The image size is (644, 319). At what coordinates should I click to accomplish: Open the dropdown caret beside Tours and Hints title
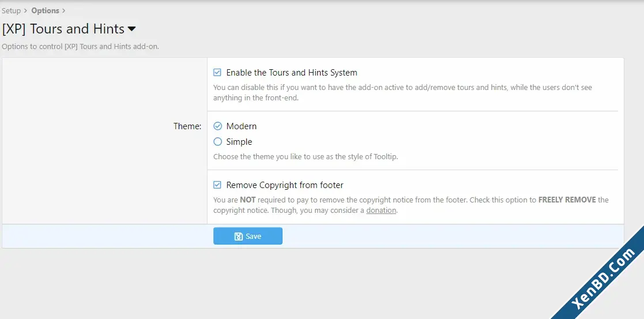pyautogui.click(x=131, y=29)
